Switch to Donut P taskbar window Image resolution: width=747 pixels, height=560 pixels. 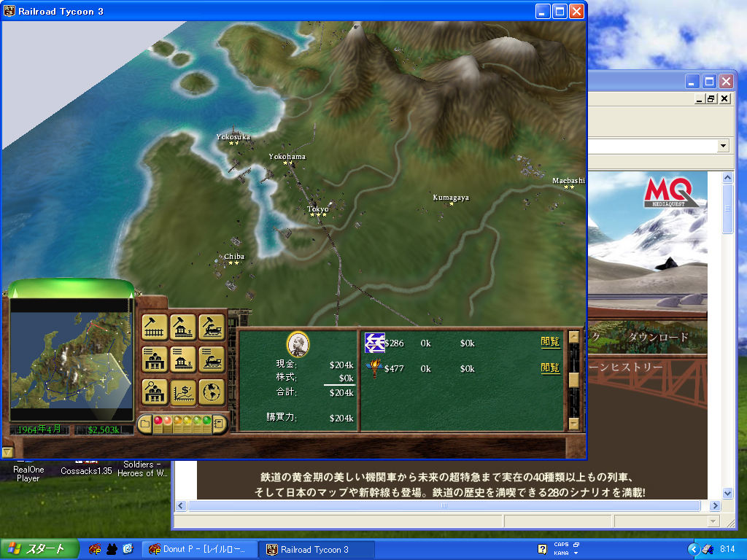(x=200, y=549)
